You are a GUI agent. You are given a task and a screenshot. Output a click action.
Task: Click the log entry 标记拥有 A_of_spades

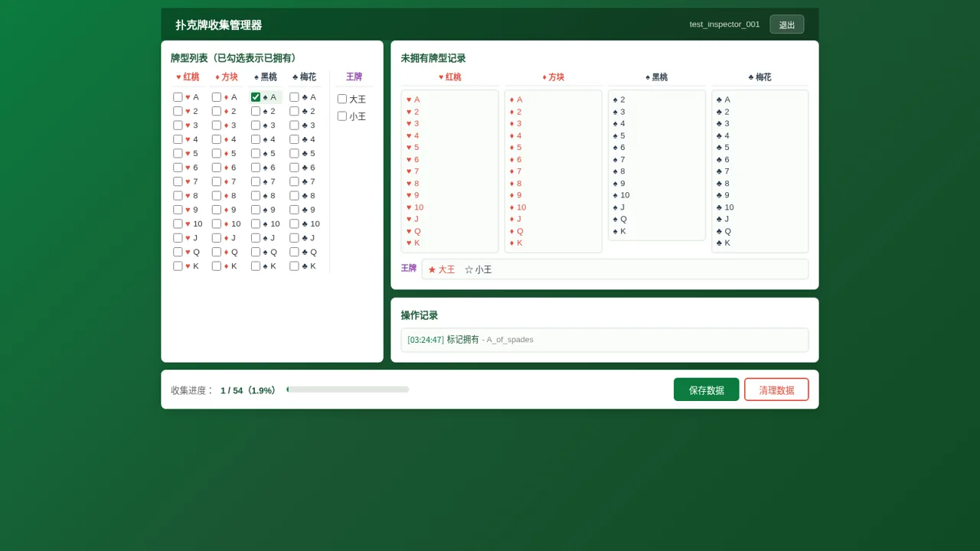(x=605, y=340)
